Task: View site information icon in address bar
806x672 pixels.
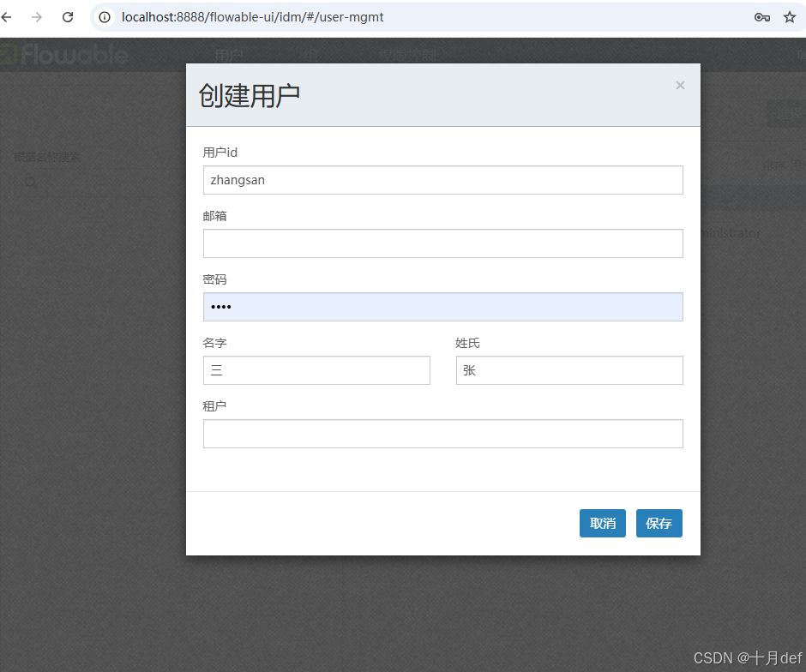Action: (x=105, y=17)
